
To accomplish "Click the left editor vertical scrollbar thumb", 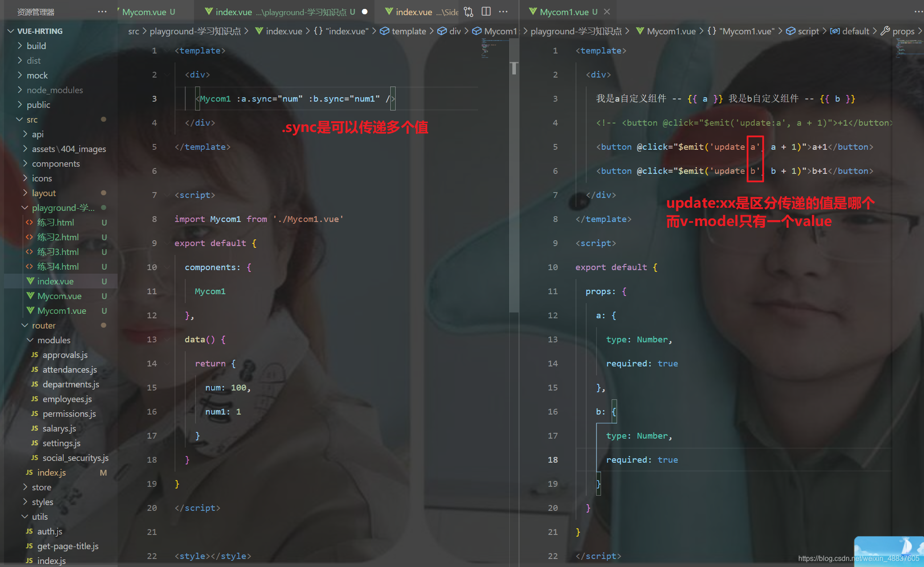I will pyautogui.click(x=514, y=68).
